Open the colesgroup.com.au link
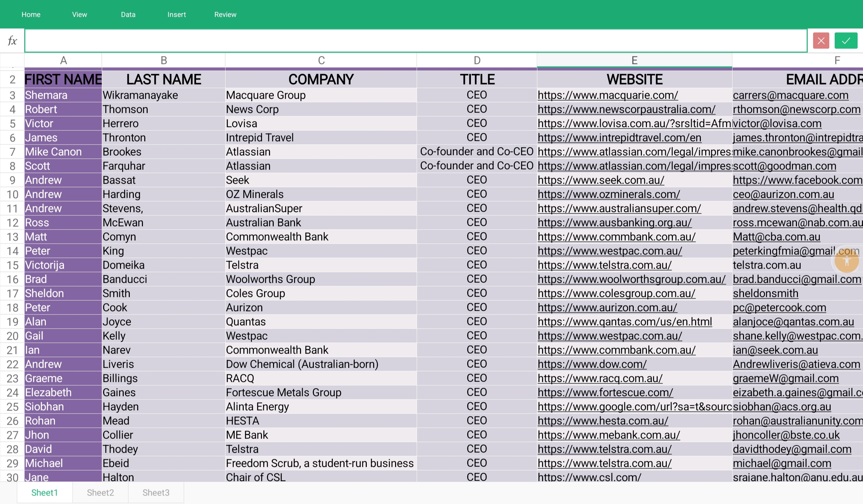Screen dimensions: 863x504 click(617, 293)
